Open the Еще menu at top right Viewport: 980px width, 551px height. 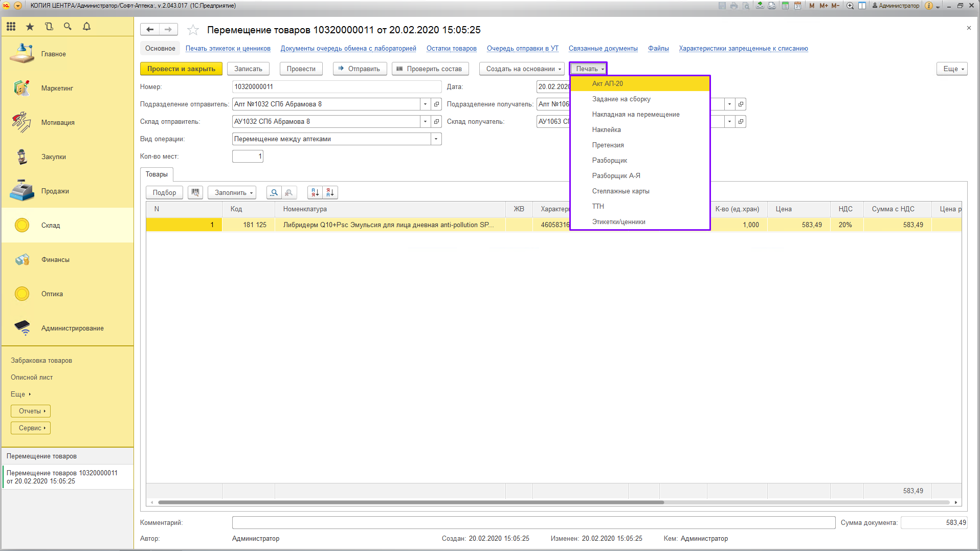[952, 69]
